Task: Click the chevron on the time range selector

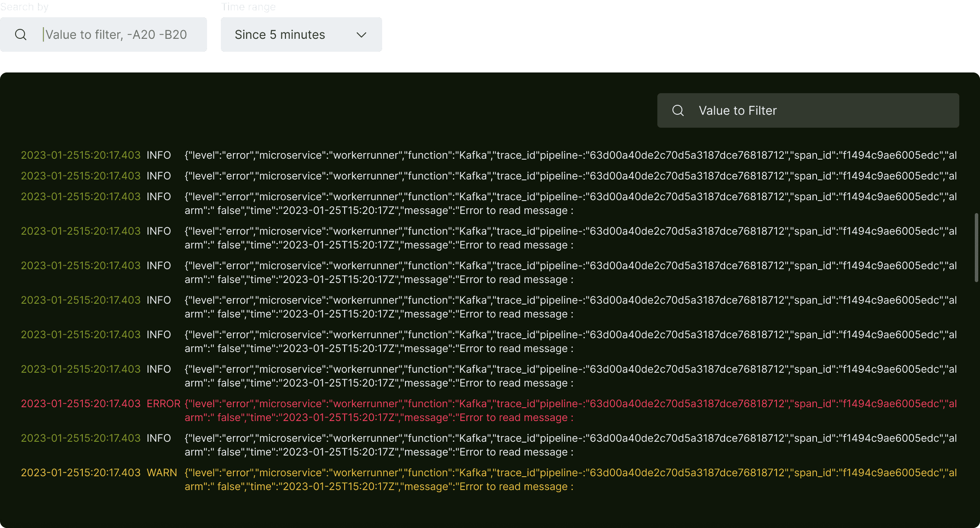Action: (361, 35)
